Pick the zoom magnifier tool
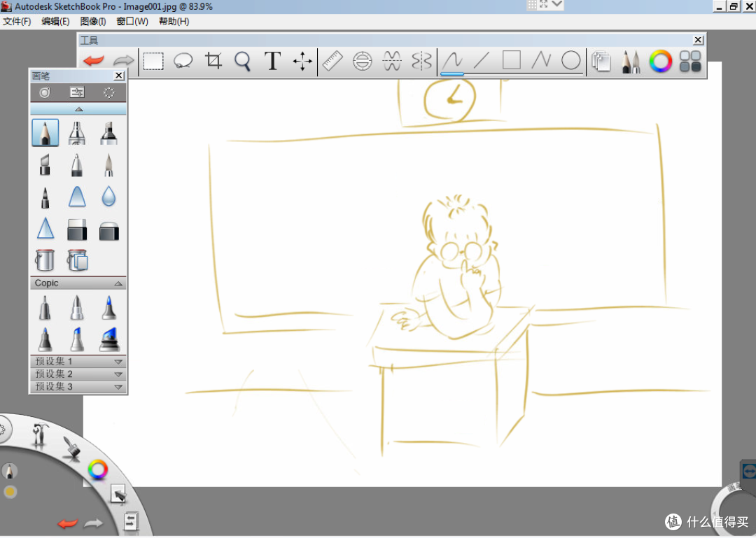 tap(242, 62)
